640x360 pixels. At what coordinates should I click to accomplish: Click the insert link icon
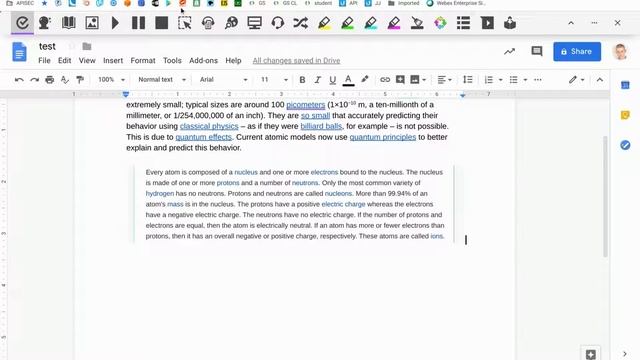[384, 80]
